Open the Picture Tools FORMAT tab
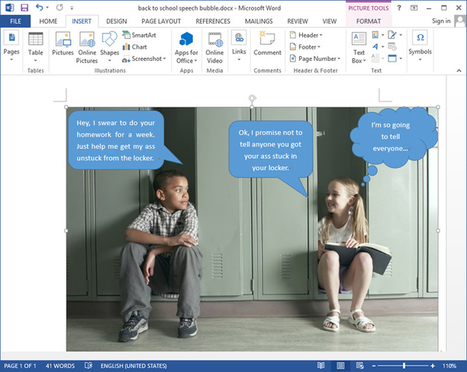Viewport: 467px width, 372px height. click(x=368, y=21)
